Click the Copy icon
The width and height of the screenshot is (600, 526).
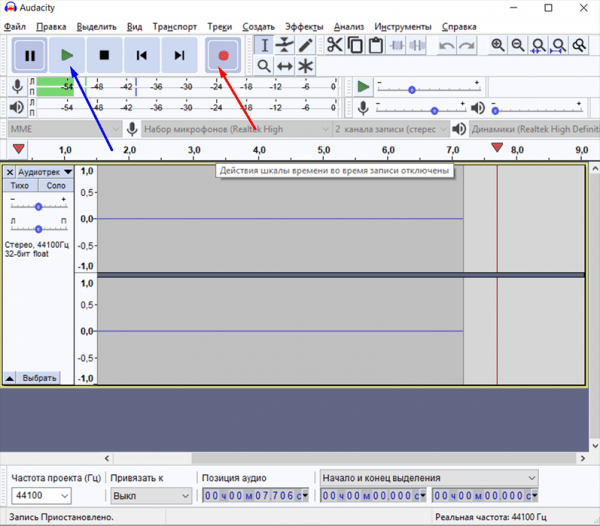[355, 45]
